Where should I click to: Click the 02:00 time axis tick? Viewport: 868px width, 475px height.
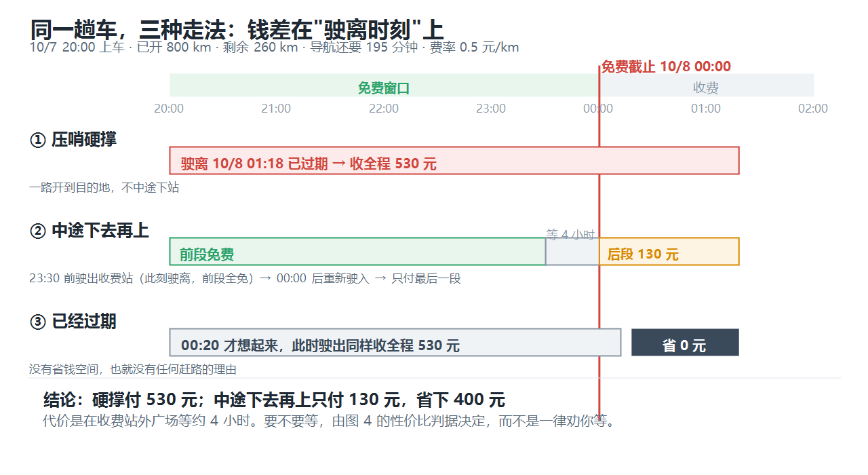click(813, 109)
